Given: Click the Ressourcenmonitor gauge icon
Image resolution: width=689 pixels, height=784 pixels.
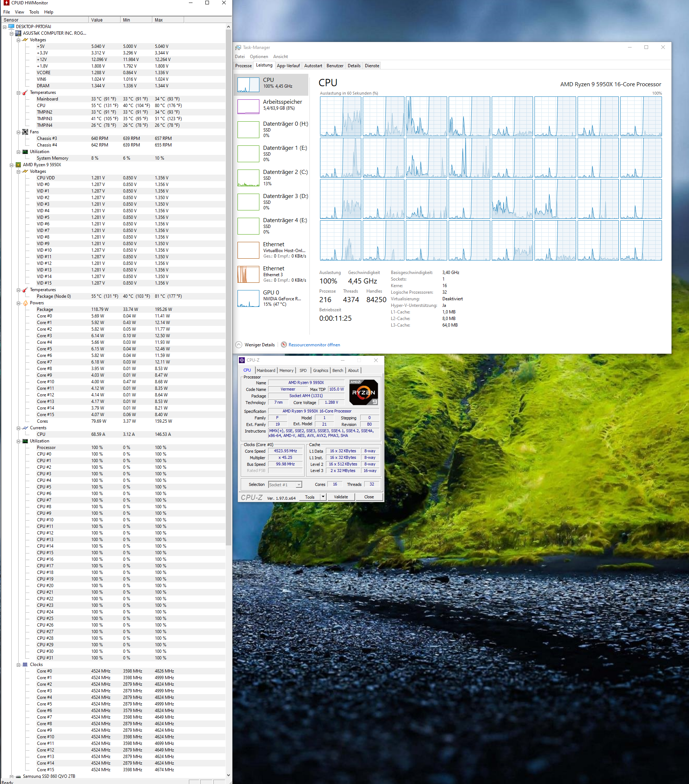Looking at the screenshot, I should point(284,345).
